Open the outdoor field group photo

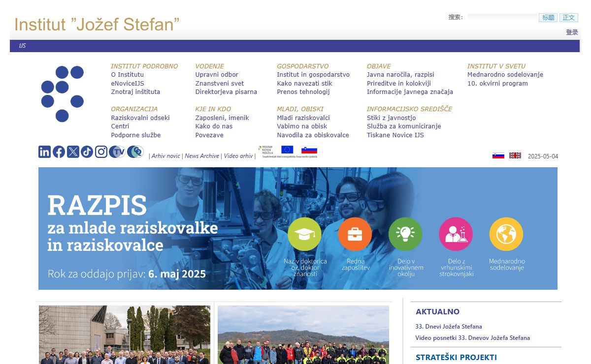point(303,335)
